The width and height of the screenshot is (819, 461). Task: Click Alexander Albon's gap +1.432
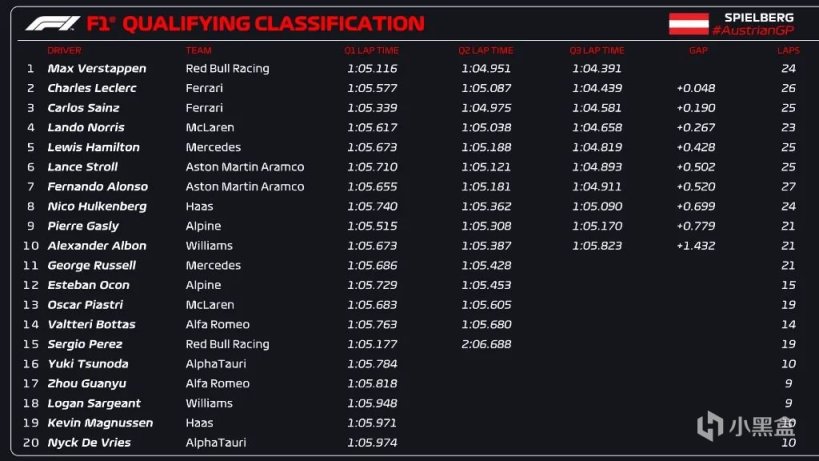point(697,246)
